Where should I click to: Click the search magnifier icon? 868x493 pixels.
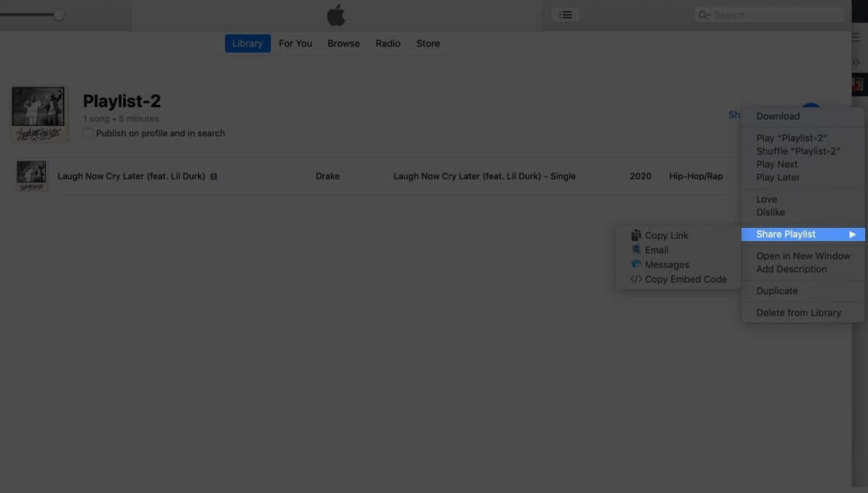[x=703, y=15]
